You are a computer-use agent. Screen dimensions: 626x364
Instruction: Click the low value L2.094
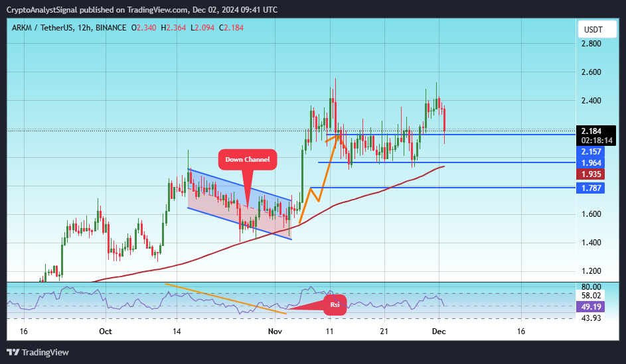click(x=202, y=28)
